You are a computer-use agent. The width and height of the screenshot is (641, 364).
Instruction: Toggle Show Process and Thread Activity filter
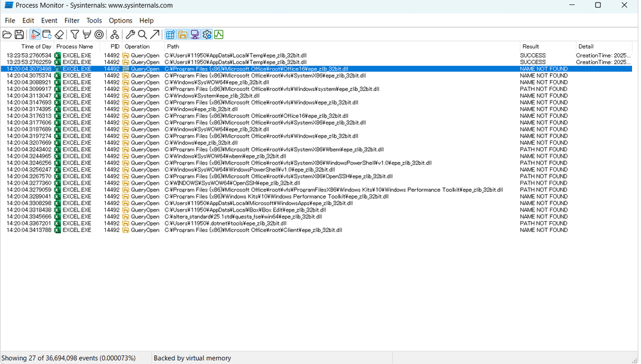tap(207, 35)
